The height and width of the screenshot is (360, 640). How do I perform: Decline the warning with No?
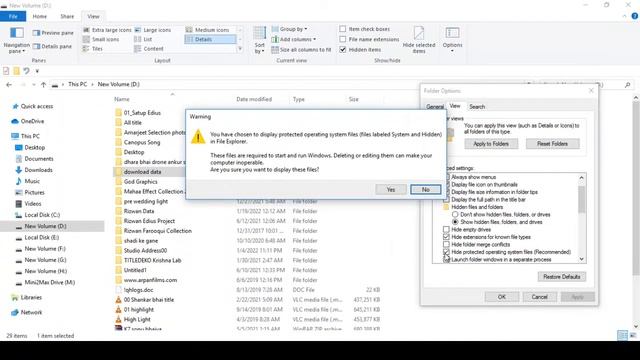coord(426,189)
